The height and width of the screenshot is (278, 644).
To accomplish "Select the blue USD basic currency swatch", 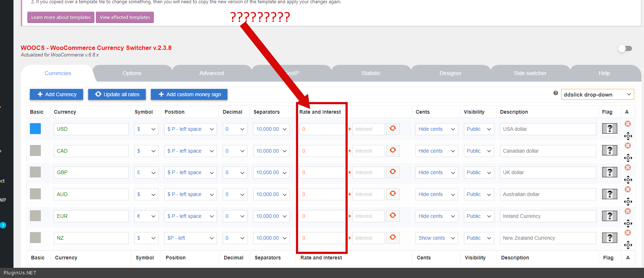I will click(x=35, y=129).
